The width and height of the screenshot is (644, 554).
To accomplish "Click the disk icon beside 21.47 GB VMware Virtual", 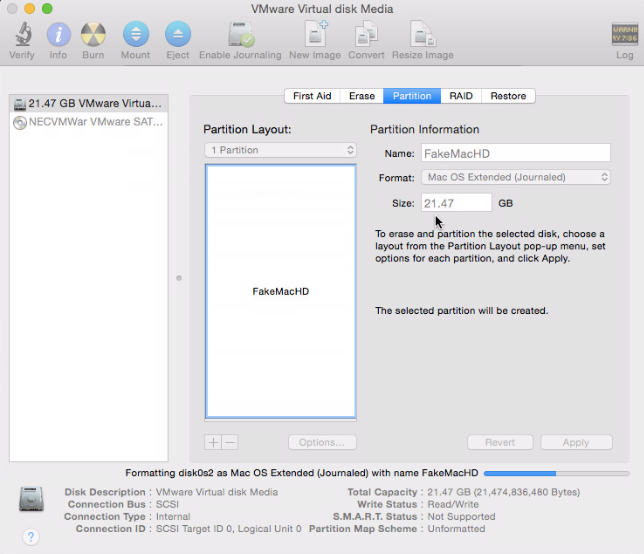I will click(19, 104).
